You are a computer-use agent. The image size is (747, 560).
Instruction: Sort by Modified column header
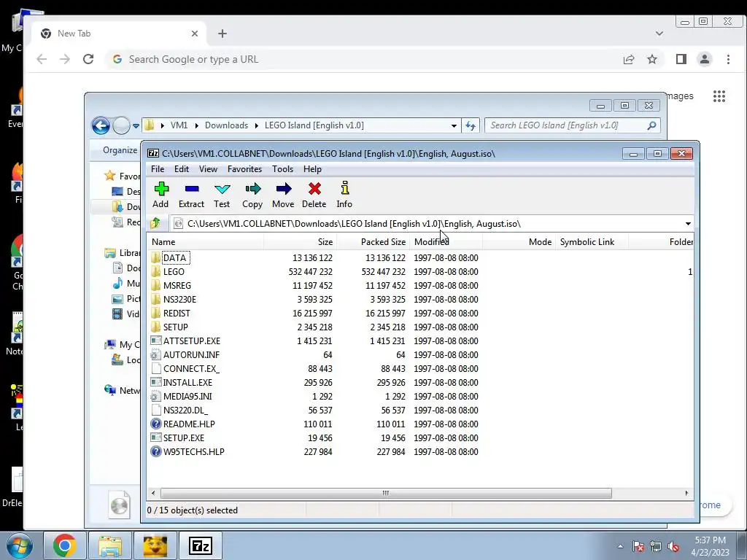446,242
